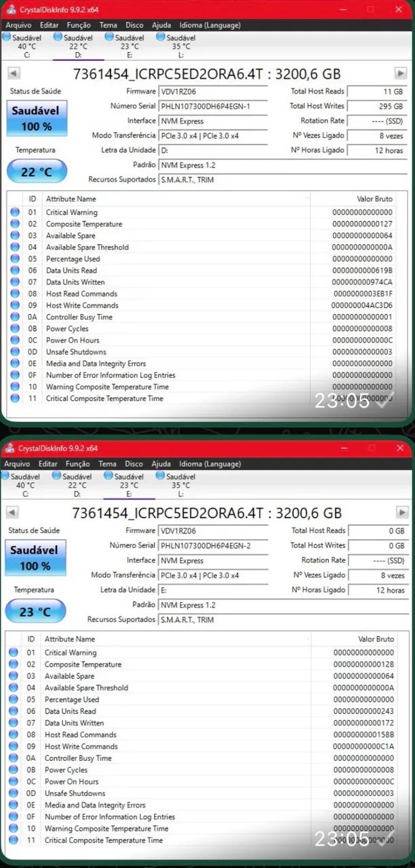Go to the next disk with the bottom window's right arrow

tap(402, 513)
